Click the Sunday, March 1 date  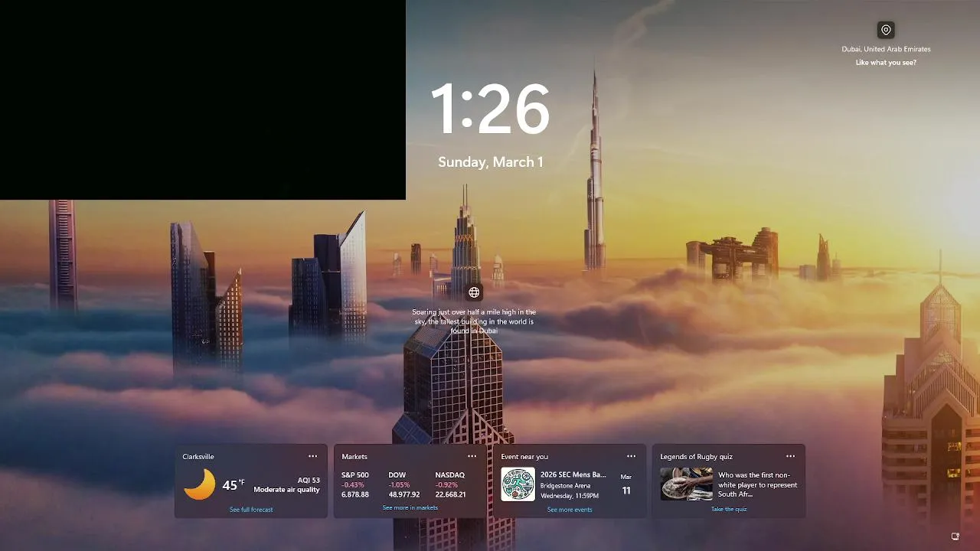point(491,161)
